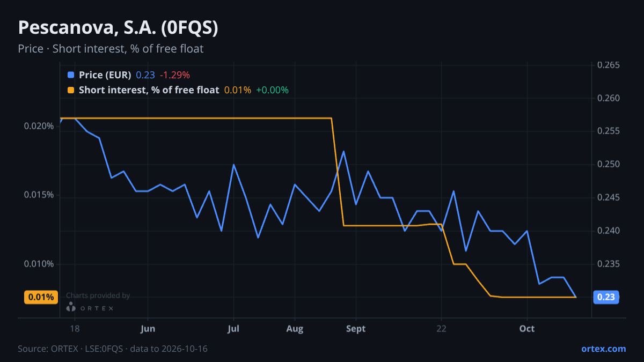Click the 0.245 right axis label

click(x=609, y=198)
